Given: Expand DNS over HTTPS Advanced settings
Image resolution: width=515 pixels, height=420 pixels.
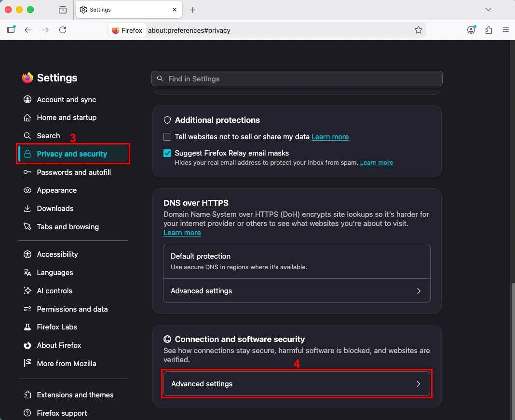Looking at the screenshot, I should 297,291.
